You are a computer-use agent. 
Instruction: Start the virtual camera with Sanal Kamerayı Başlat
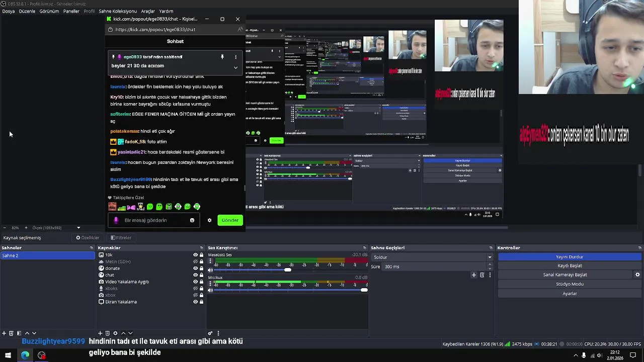(565, 275)
